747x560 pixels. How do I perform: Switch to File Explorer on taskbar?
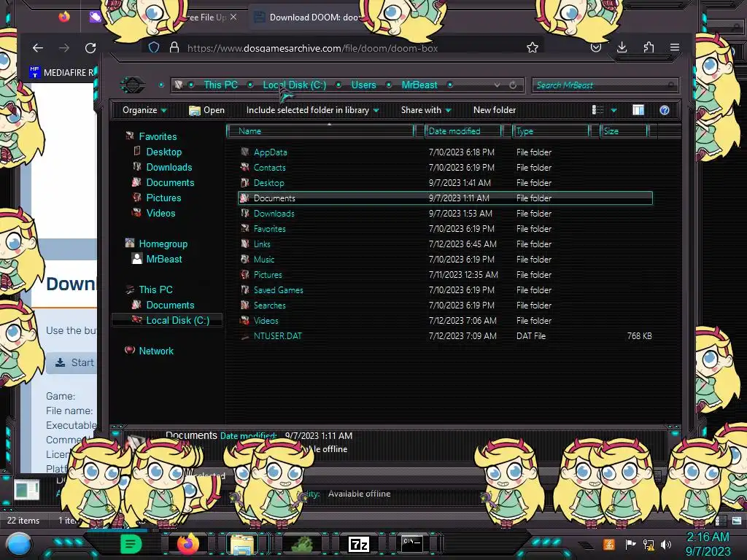[241, 544]
